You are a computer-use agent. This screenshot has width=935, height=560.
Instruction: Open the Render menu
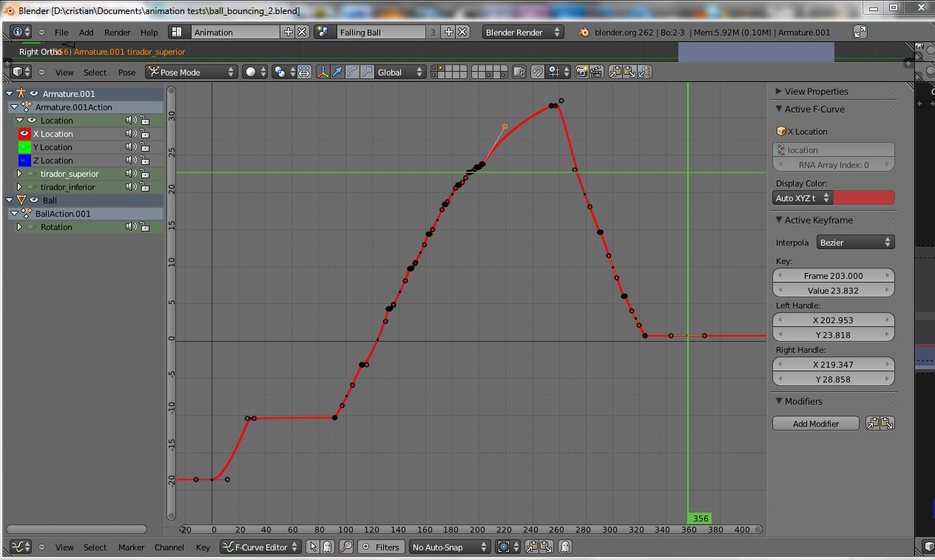coord(117,32)
